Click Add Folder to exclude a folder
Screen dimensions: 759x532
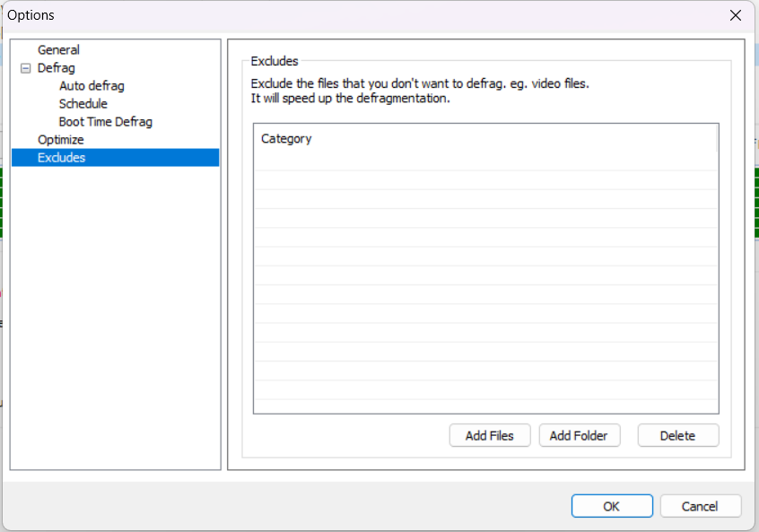(579, 436)
